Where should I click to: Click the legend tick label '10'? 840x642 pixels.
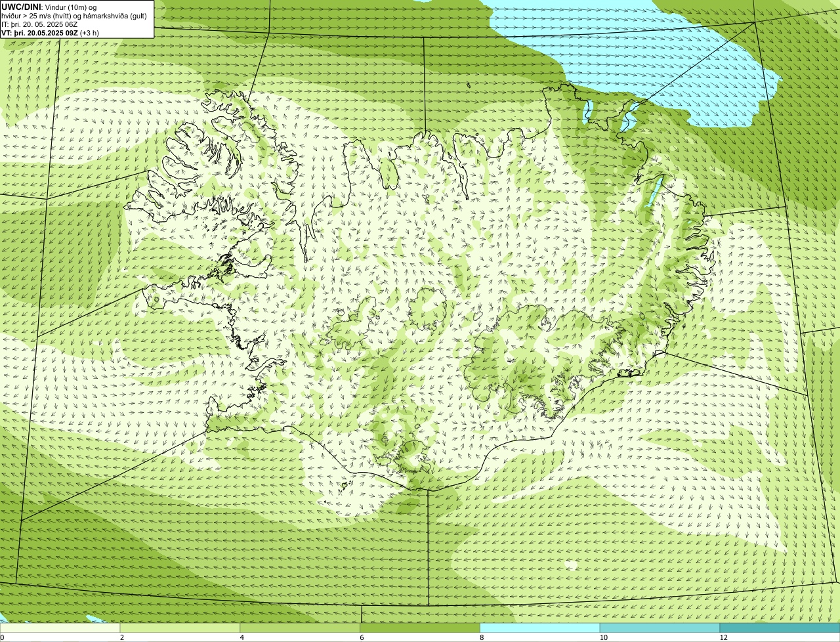(602, 637)
